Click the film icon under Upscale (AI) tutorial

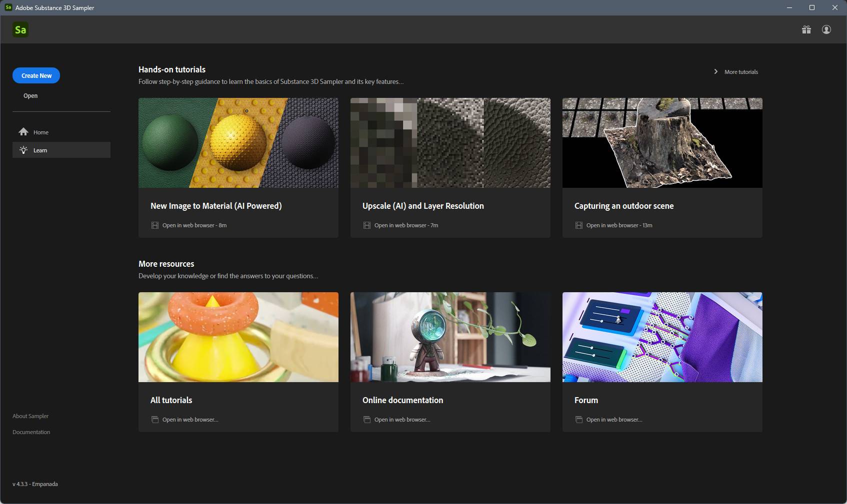click(367, 225)
